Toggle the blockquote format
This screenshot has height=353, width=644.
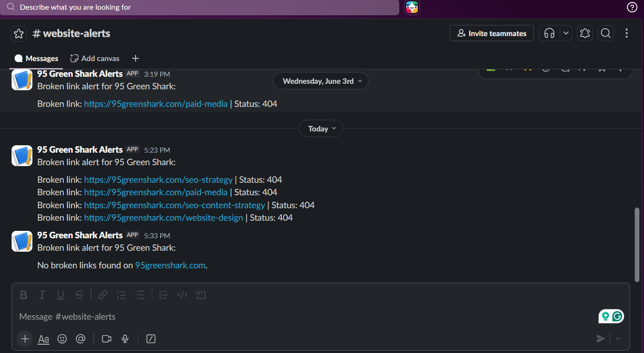163,295
